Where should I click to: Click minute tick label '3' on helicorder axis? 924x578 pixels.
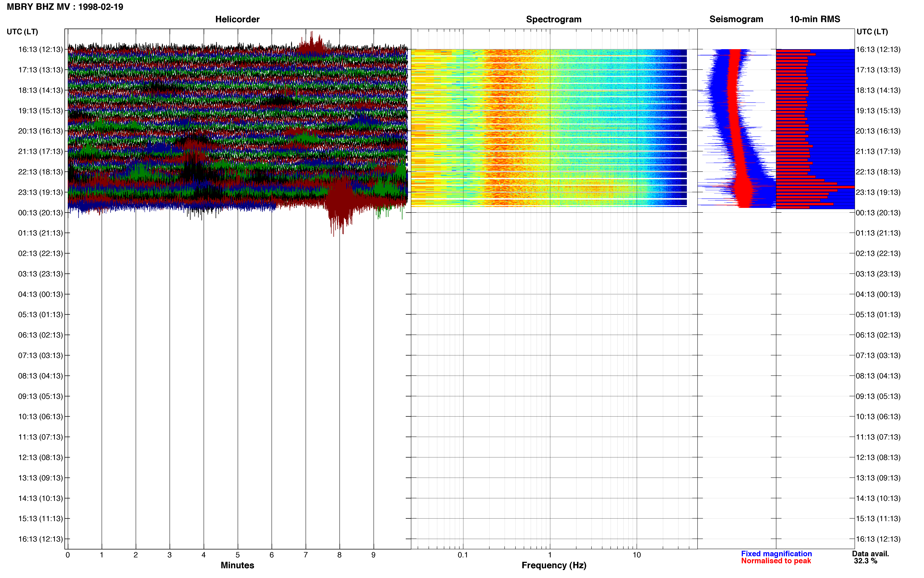(170, 555)
